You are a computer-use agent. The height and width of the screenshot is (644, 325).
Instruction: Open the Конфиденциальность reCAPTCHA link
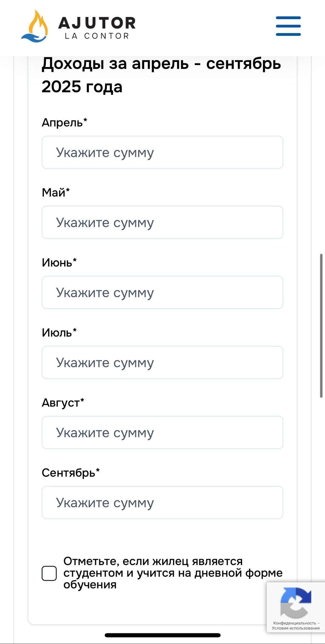click(x=295, y=623)
